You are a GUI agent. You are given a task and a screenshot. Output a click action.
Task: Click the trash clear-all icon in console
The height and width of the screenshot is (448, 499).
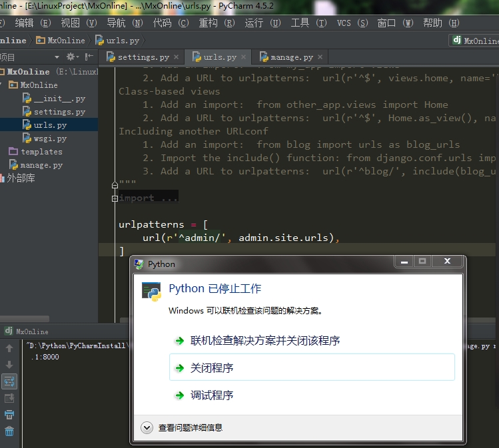[9, 431]
